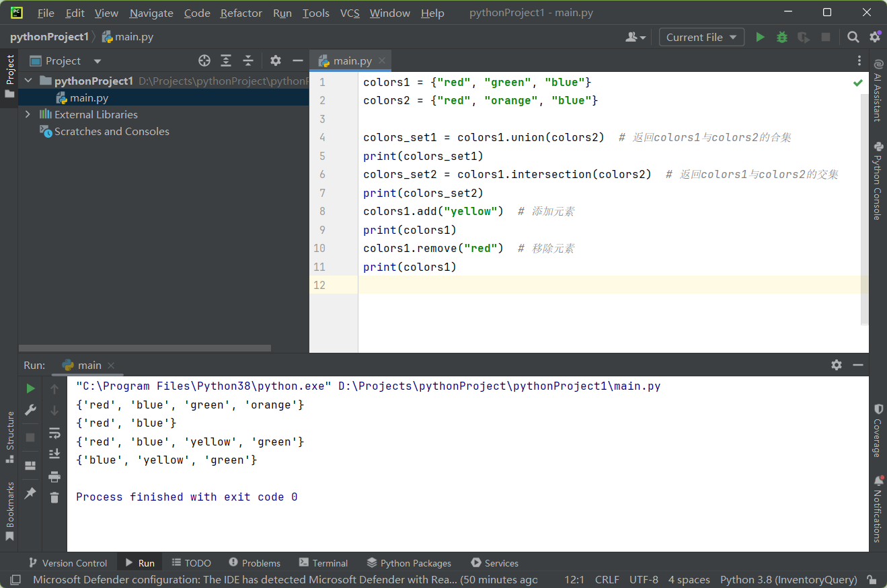Toggle soft-wrap in Run console
Screen dimensions: 887x588
[x=54, y=433]
